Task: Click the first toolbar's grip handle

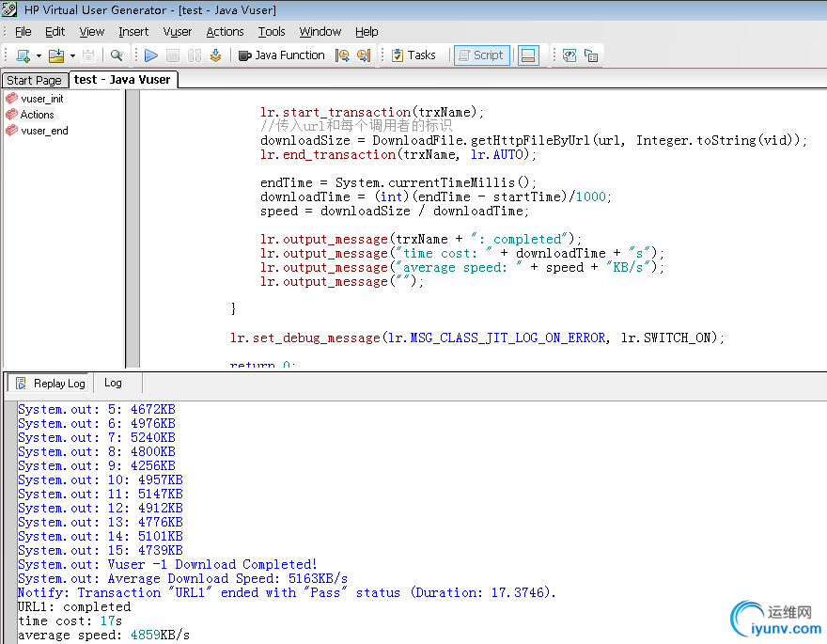Action: [6, 55]
